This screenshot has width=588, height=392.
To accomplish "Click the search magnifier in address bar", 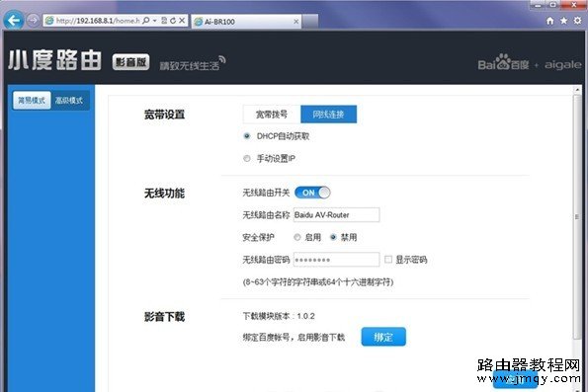I will 146,20.
